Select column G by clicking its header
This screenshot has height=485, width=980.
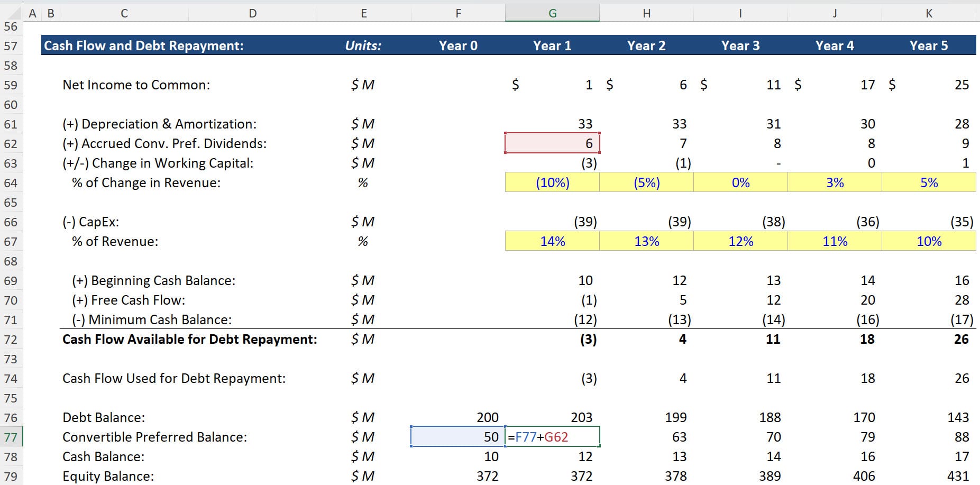point(552,12)
